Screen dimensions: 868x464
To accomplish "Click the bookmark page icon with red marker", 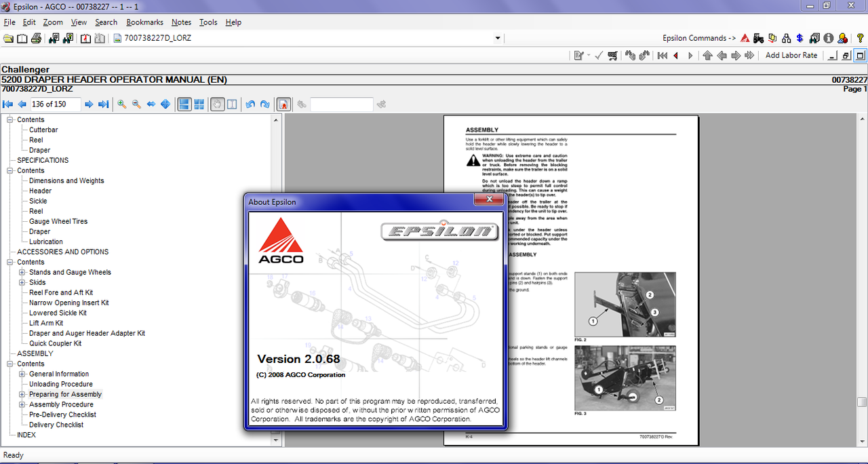I will point(86,38).
